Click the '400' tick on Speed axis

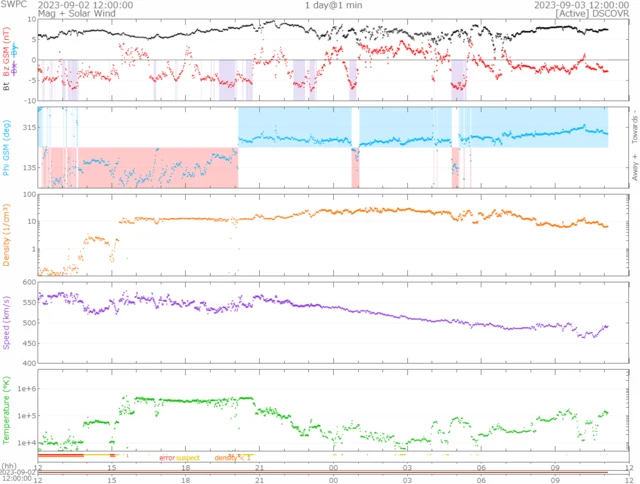point(30,363)
